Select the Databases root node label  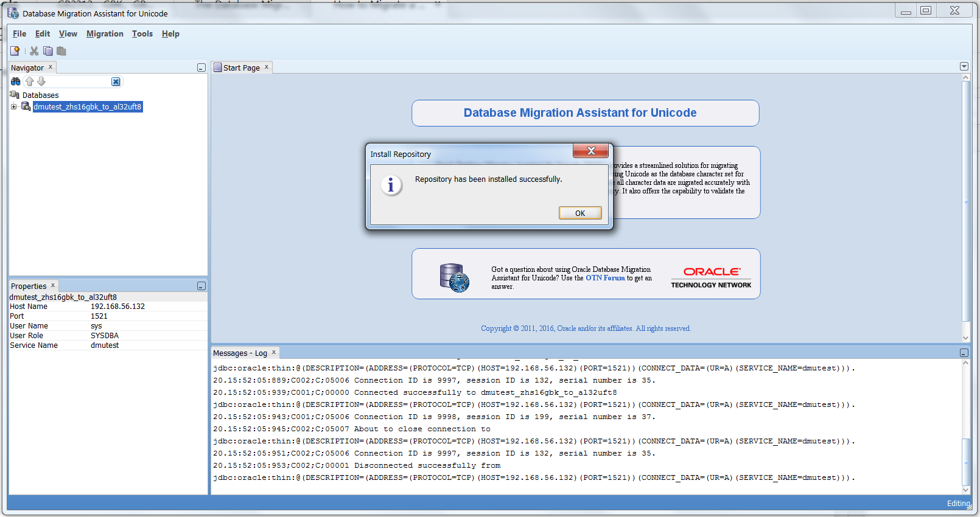[x=41, y=95]
